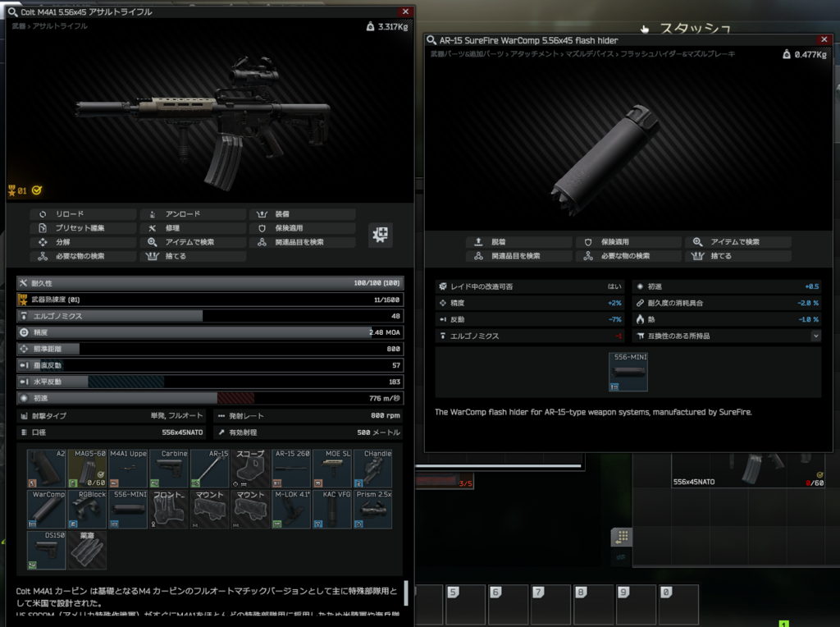Expand the 互換性のある所持品 dropdown arrow
The image size is (840, 627).
[x=815, y=336]
